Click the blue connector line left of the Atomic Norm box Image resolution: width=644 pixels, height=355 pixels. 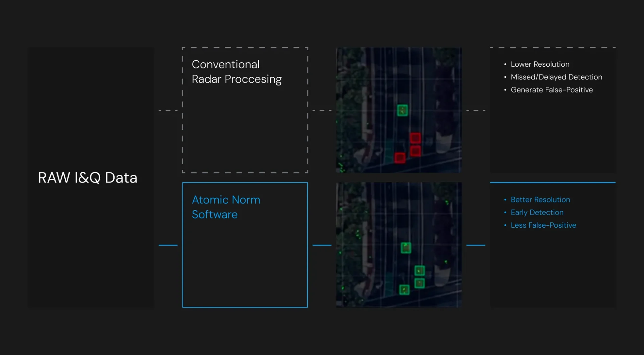[x=168, y=245]
